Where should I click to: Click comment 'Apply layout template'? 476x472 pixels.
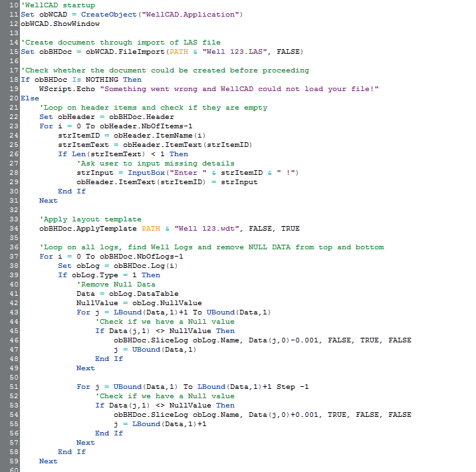pyautogui.click(x=90, y=219)
